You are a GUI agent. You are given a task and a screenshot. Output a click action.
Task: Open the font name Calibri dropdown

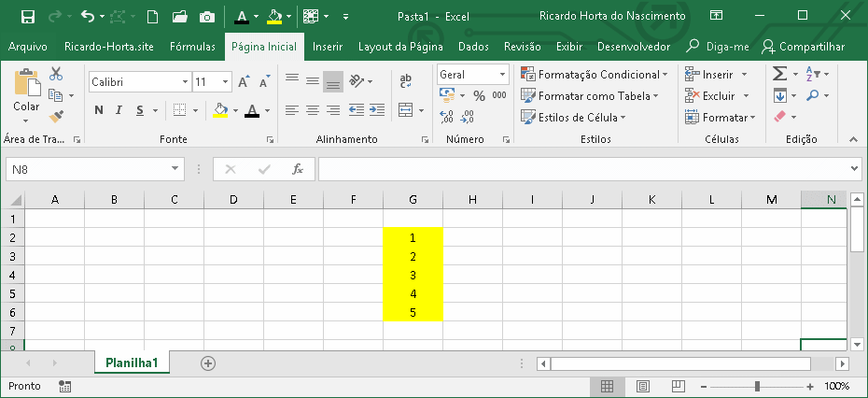tap(186, 82)
